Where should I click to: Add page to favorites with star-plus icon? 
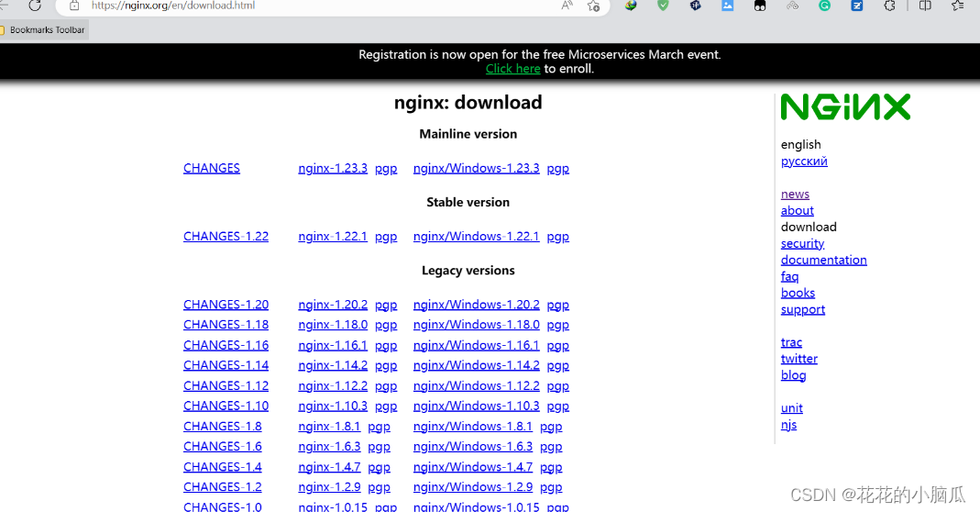[593, 6]
